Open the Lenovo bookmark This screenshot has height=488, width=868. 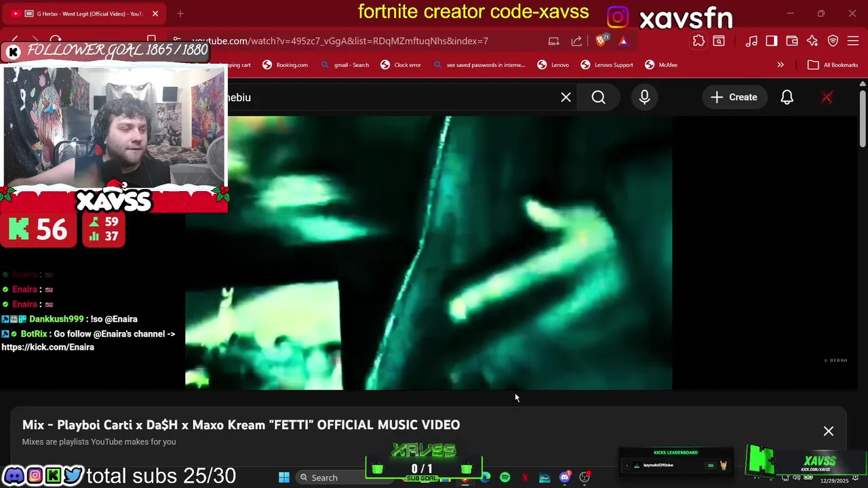coord(553,65)
